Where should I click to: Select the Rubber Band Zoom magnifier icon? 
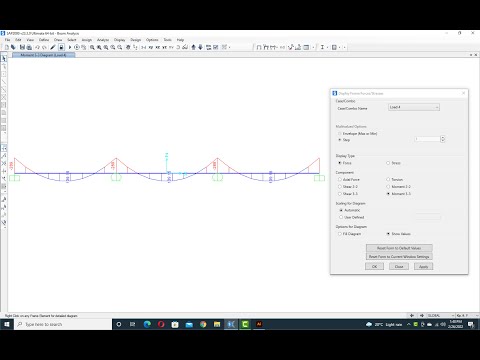tap(92, 47)
